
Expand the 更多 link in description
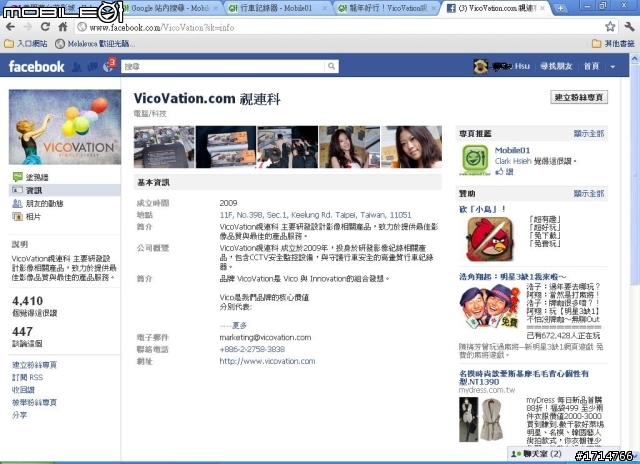[x=240, y=325]
